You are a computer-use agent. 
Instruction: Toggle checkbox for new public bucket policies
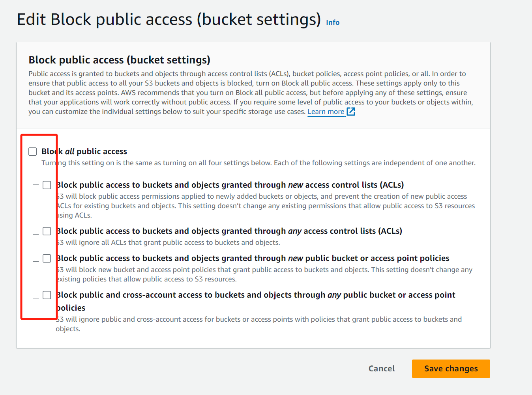(x=47, y=259)
